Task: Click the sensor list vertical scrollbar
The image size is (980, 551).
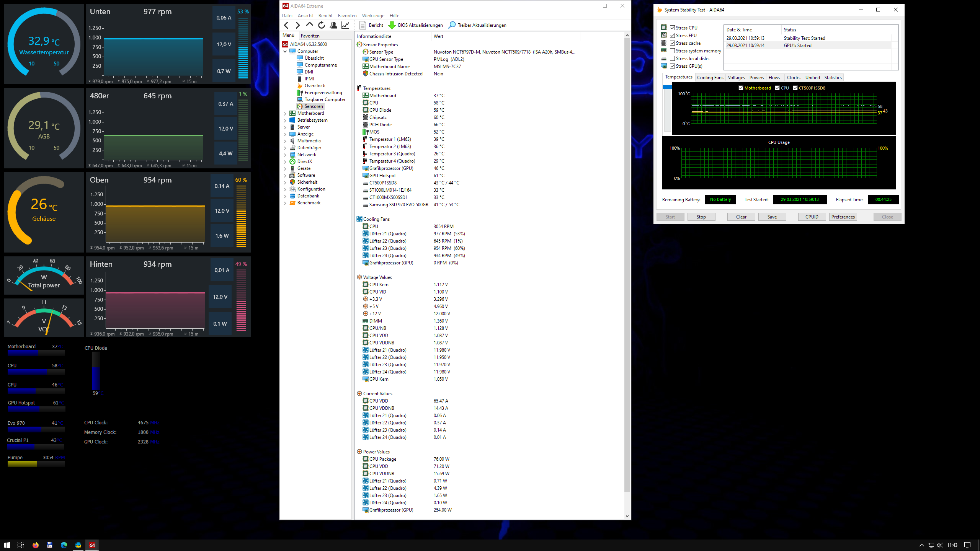Action: coord(627,268)
